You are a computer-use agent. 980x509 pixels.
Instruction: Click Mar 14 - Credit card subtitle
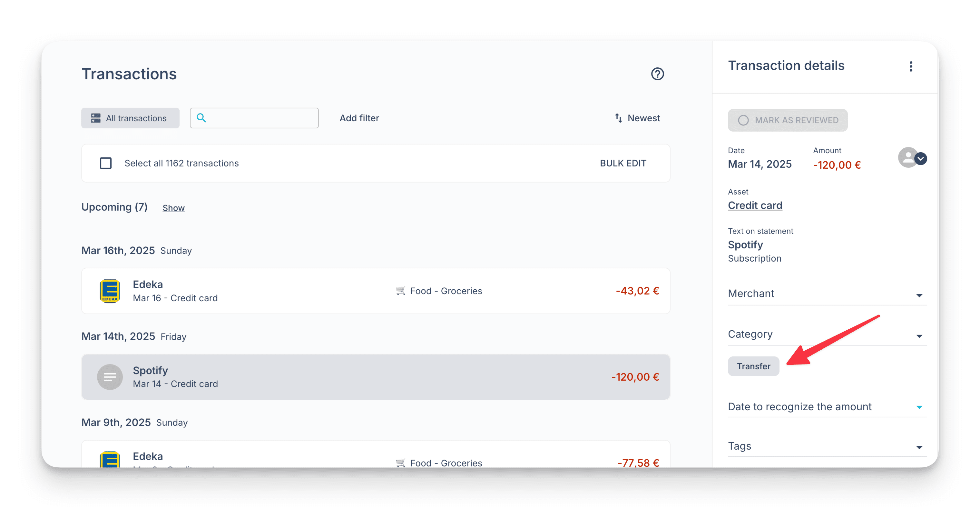point(175,384)
